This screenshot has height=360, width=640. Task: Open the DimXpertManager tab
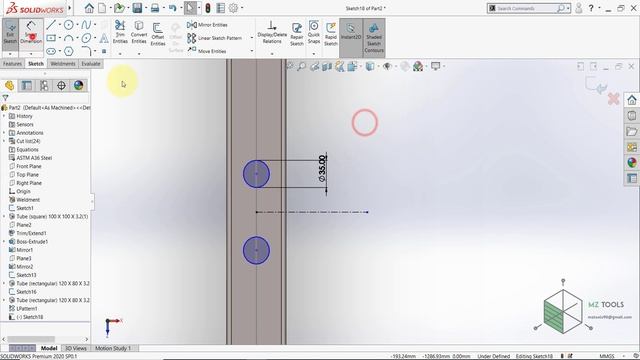point(61,85)
